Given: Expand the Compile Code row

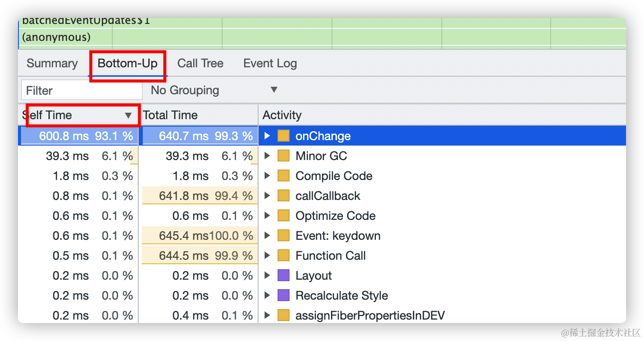Looking at the screenshot, I should 267,176.
